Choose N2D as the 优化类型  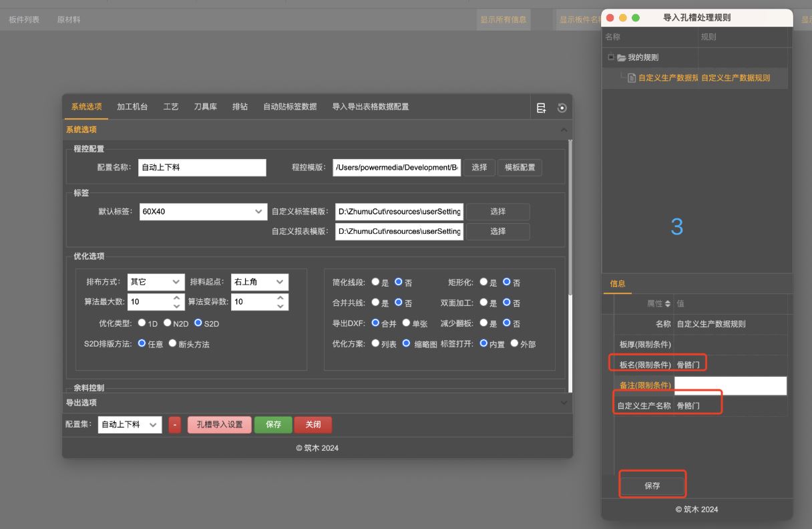(x=168, y=323)
